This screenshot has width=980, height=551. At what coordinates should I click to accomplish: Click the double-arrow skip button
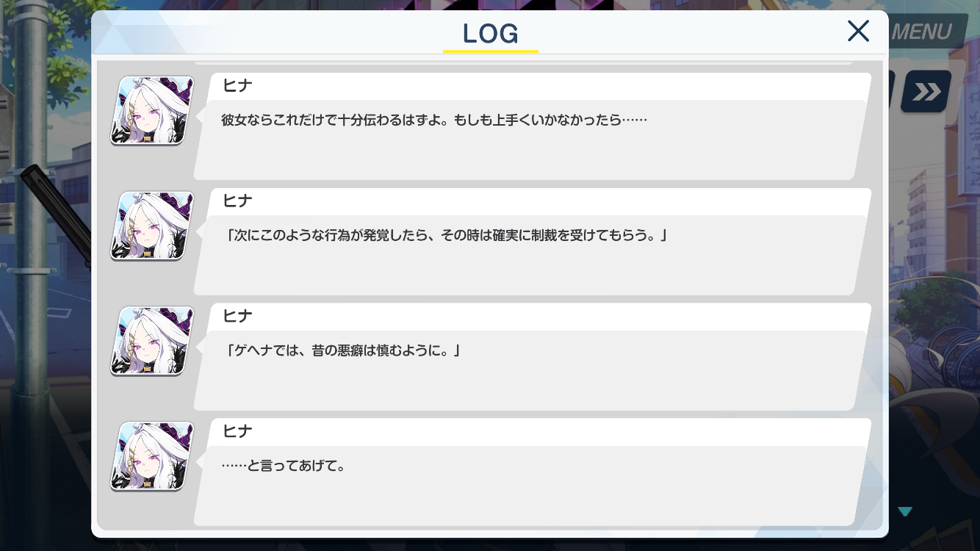click(926, 92)
